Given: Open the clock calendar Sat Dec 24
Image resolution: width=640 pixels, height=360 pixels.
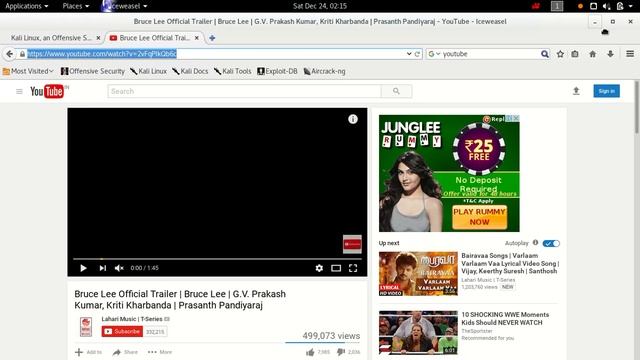Looking at the screenshot, I should coord(320,6).
